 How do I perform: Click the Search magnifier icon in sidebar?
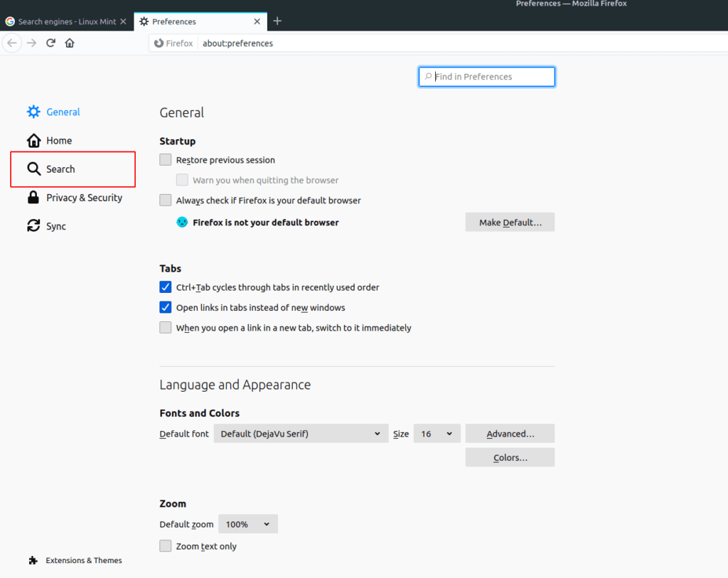coord(33,169)
